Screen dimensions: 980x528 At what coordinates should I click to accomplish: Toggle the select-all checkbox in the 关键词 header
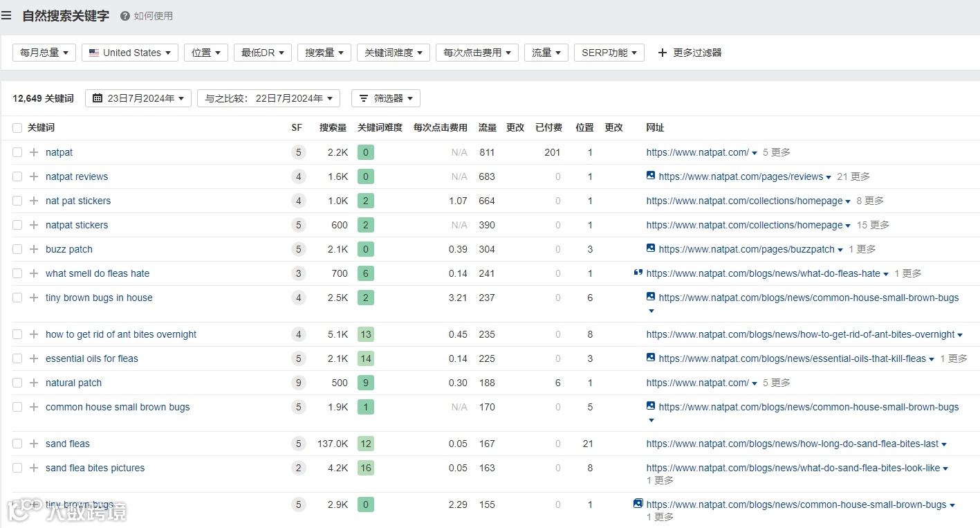click(17, 128)
